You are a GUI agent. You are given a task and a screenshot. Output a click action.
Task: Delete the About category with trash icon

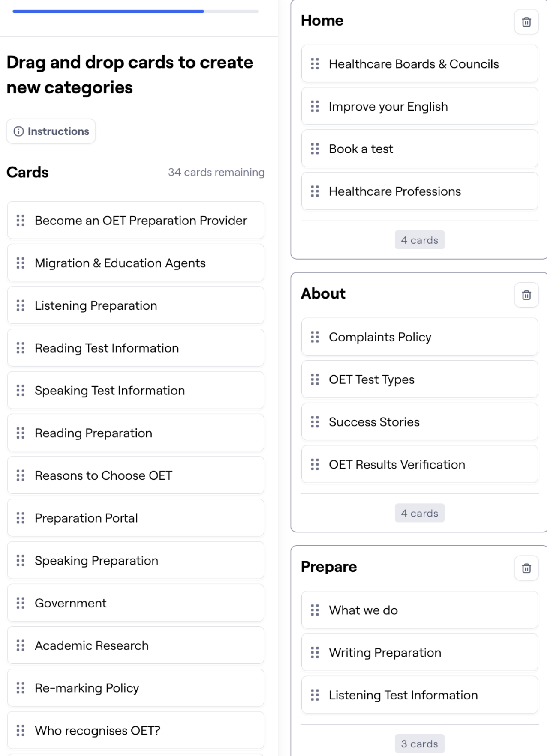526,295
